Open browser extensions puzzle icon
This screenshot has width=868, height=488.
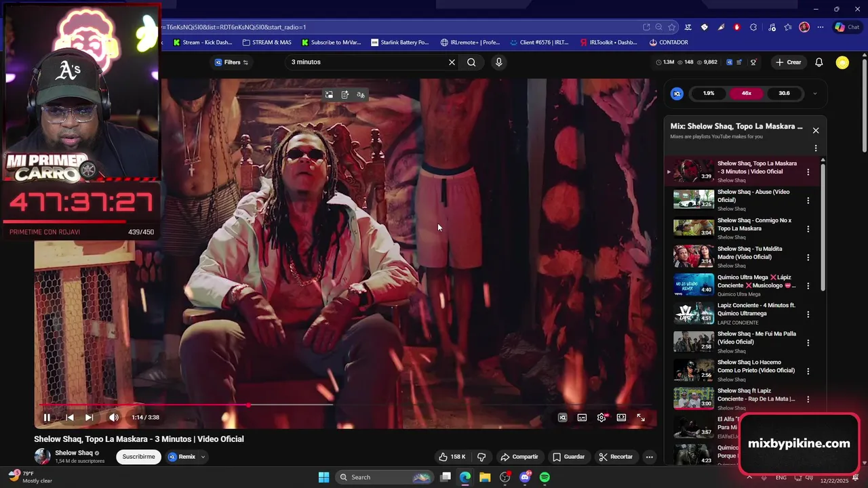(x=753, y=27)
